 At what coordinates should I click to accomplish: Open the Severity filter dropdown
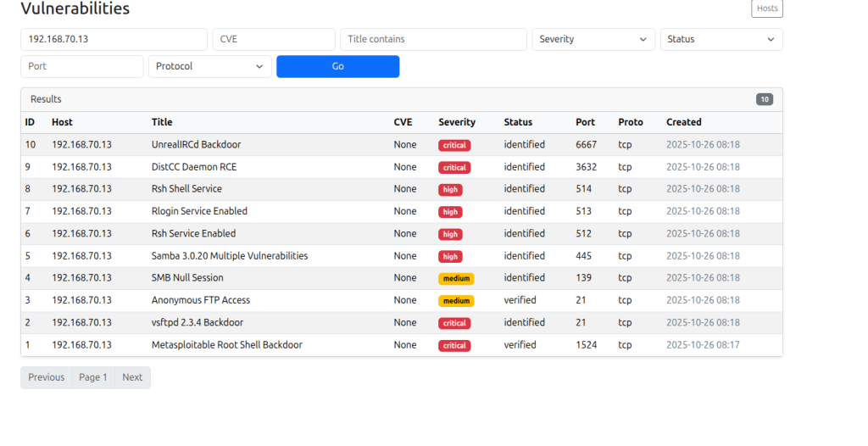[x=593, y=39]
